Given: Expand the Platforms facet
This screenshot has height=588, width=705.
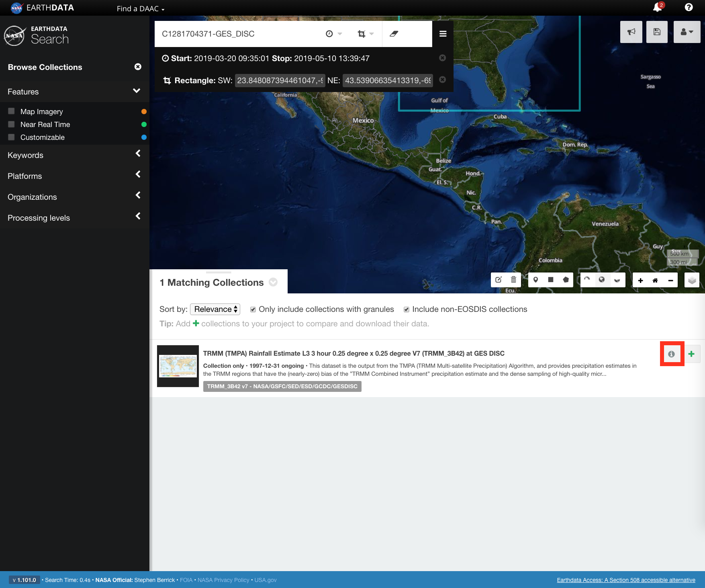Looking at the screenshot, I should coord(138,174).
